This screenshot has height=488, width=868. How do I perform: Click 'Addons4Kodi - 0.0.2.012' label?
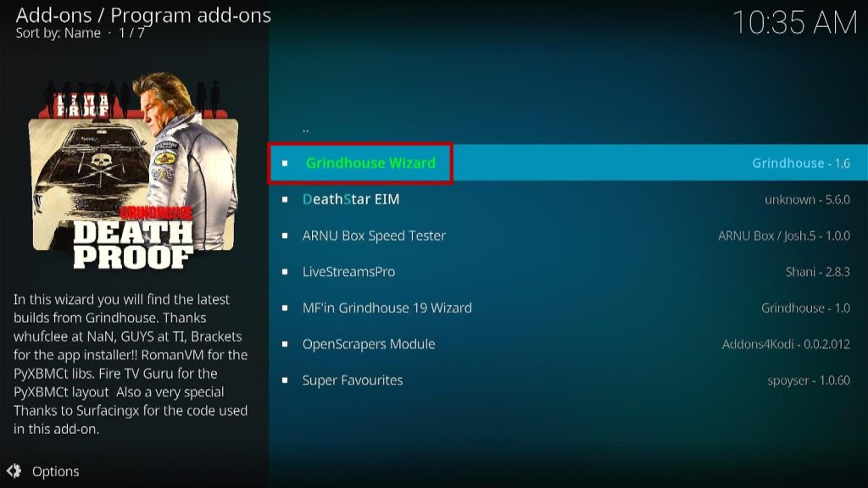click(786, 344)
